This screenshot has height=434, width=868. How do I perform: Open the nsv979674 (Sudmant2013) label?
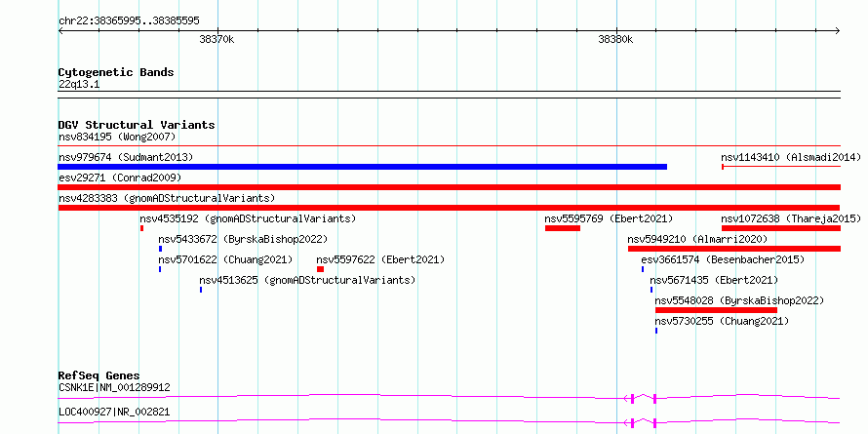pos(126,157)
